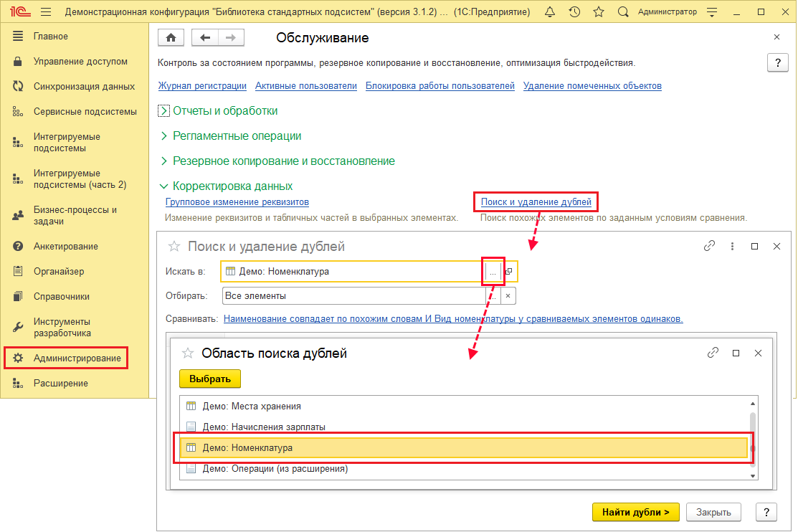Open Удаление помеченных объектов link

[x=592, y=86]
